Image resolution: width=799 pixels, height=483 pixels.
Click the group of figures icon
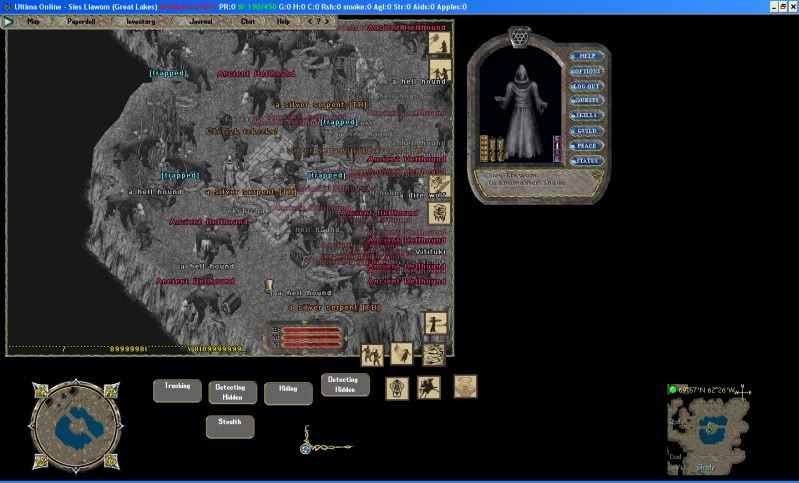372,355
